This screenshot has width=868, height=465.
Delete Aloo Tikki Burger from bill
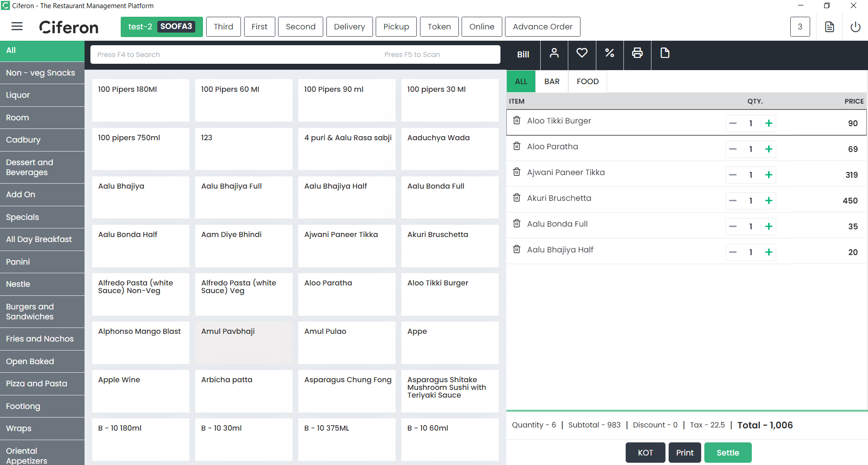[x=517, y=121]
